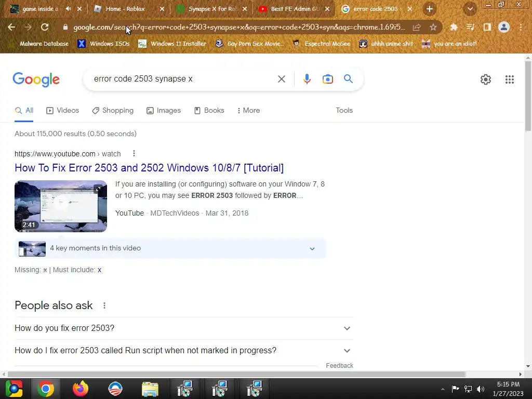Share this page via address bar icon
Image resolution: width=532 pixels, height=399 pixels.
coord(417,27)
